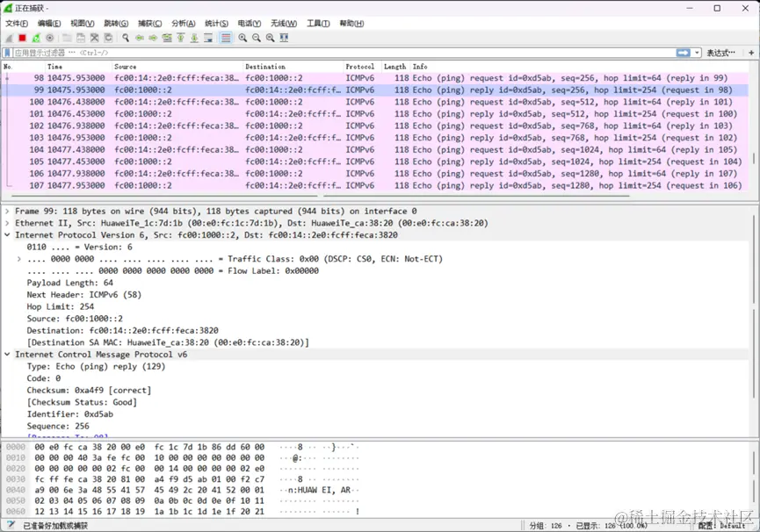
Task: Select packet 107 echo reply seq=1280
Action: click(375, 185)
